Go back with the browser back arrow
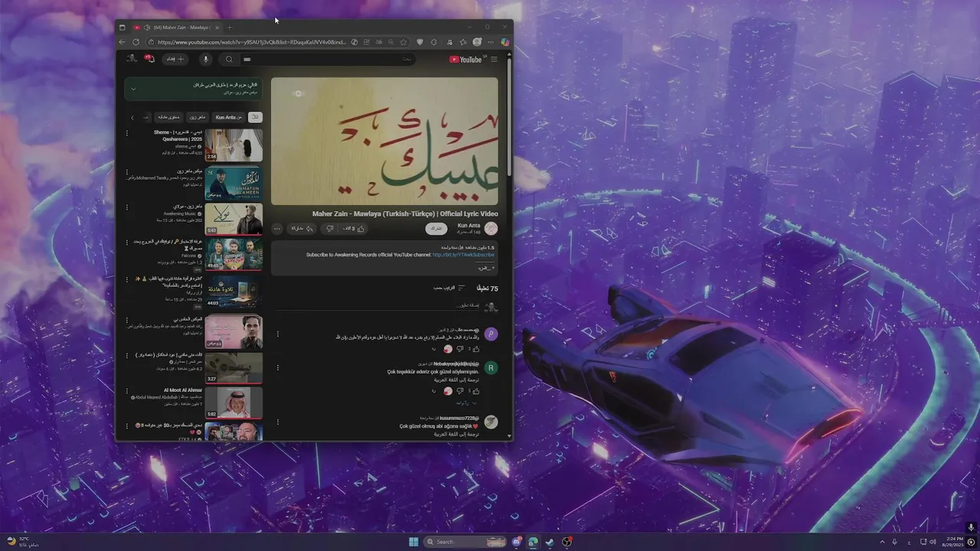 pyautogui.click(x=122, y=42)
